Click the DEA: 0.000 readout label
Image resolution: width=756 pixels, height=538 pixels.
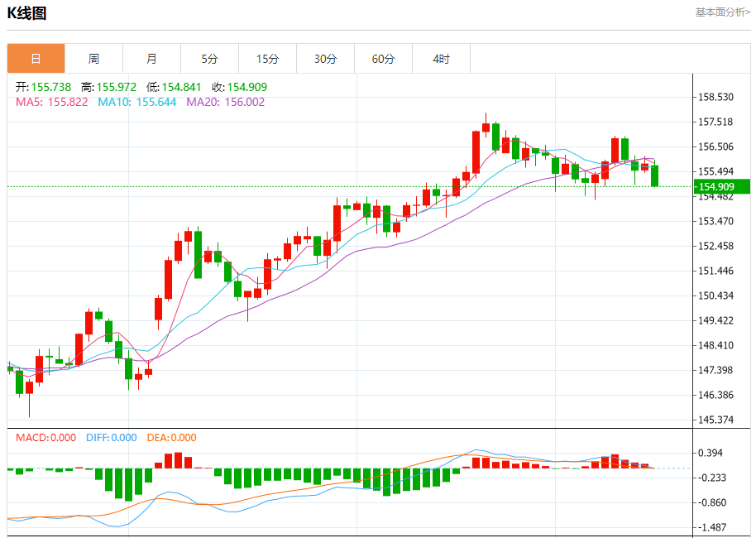[x=171, y=438]
